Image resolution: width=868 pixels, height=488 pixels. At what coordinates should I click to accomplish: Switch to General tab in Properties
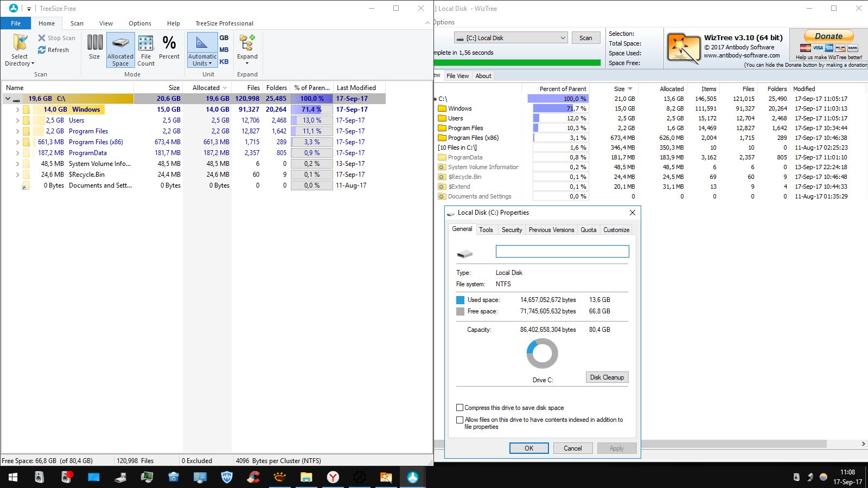(x=462, y=229)
